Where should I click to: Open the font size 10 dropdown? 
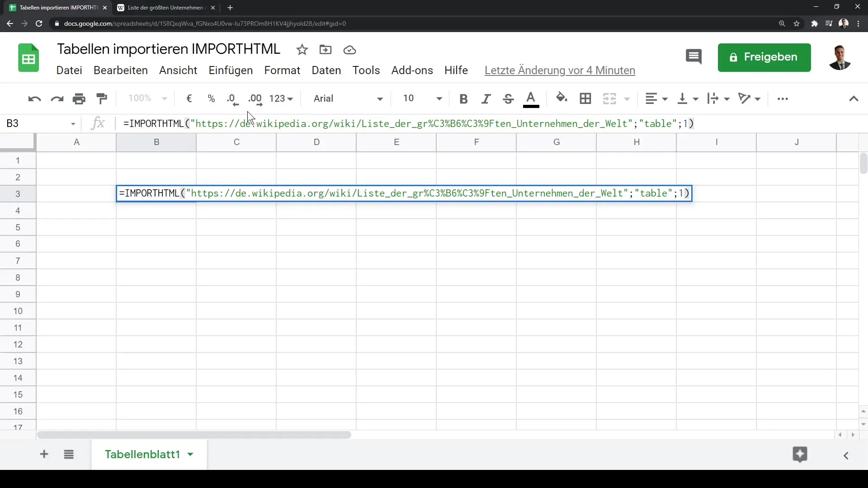[x=422, y=99]
